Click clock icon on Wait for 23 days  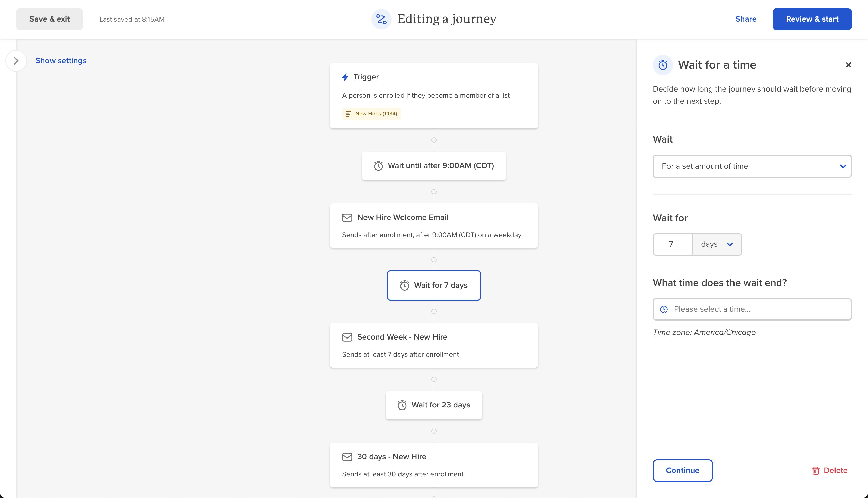[402, 405]
